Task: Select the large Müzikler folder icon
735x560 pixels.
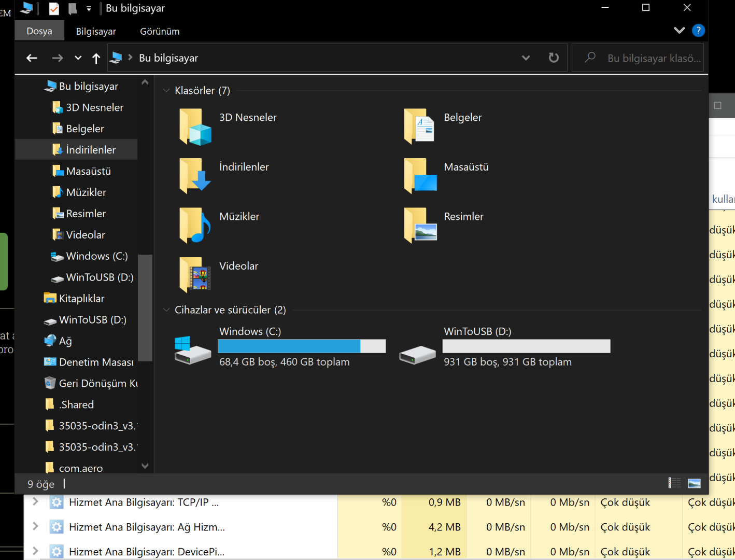Action: pos(195,226)
